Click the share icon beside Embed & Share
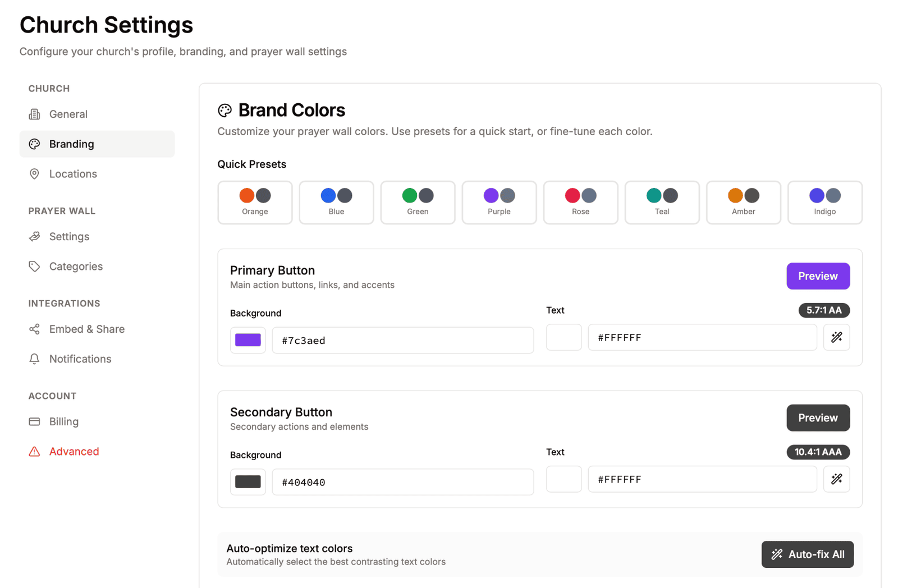 tap(34, 329)
